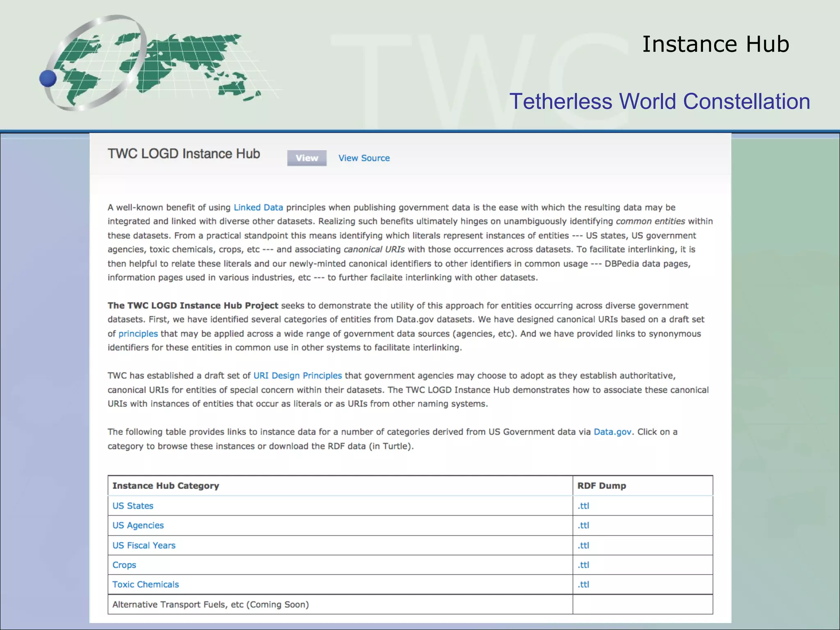Viewport: 840px width, 630px height.
Task: Click the TWC LOGD Instance Hub page title
Action: pyautogui.click(x=184, y=153)
